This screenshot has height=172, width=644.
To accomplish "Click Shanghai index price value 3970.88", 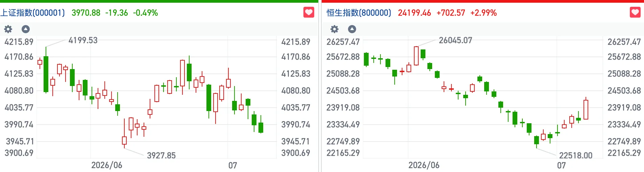I will 86,13.
